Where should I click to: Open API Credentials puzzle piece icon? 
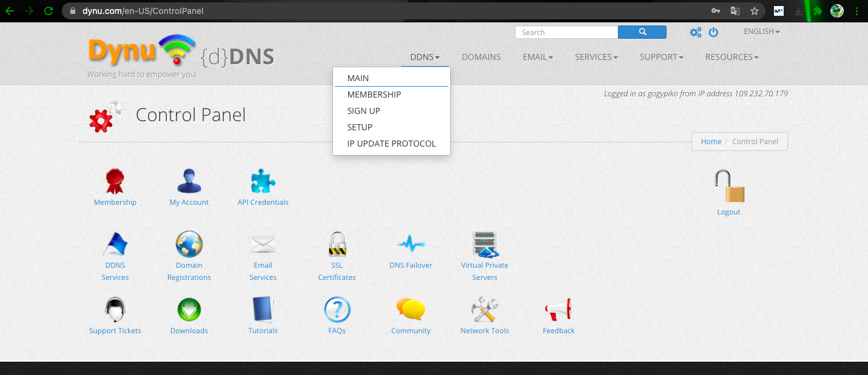pyautogui.click(x=263, y=181)
